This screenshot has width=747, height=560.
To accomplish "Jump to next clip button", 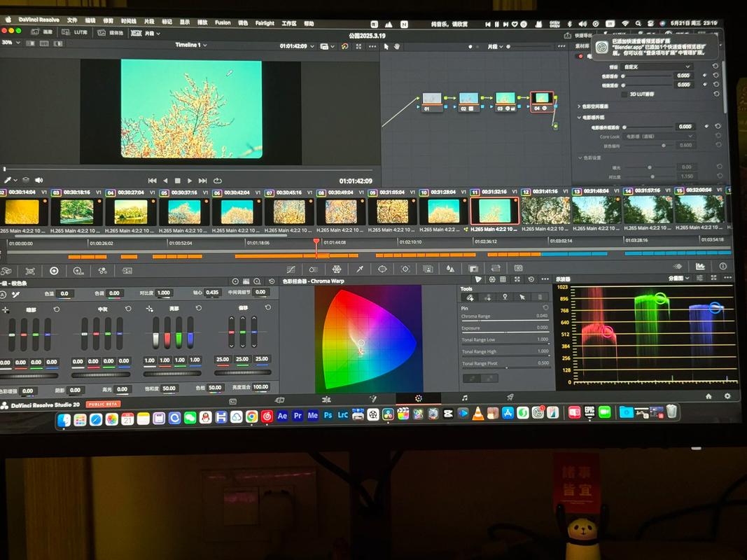I will 202,181.
